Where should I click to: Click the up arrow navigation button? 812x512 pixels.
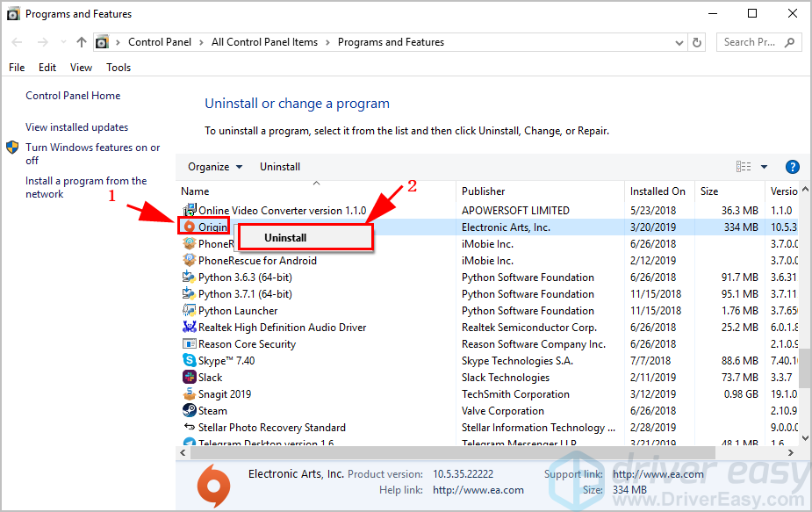pos(82,42)
